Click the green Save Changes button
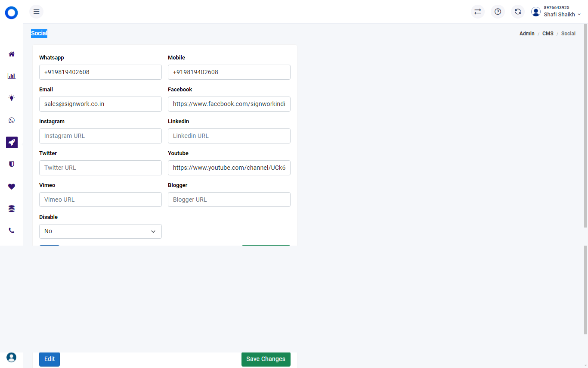This screenshot has width=588, height=368. tap(266, 359)
